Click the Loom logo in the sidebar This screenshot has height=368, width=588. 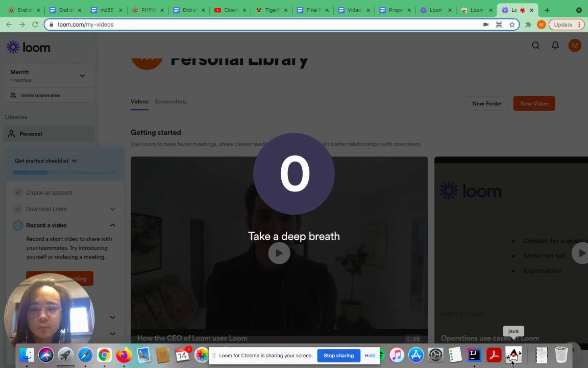tap(29, 48)
